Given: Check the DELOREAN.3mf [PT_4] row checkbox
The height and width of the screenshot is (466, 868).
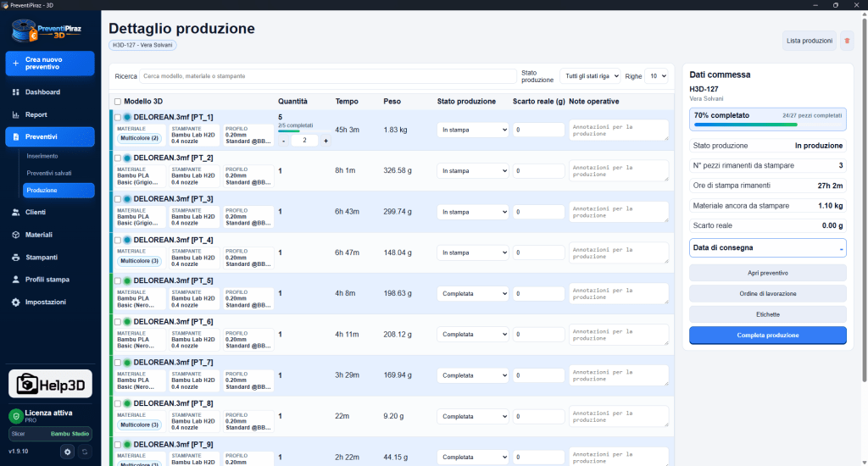Looking at the screenshot, I should pos(117,240).
